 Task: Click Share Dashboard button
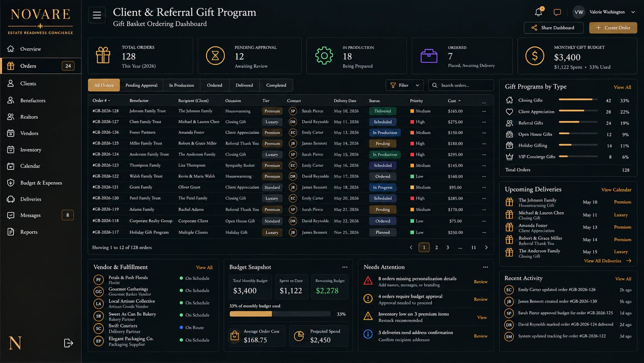pos(553,28)
